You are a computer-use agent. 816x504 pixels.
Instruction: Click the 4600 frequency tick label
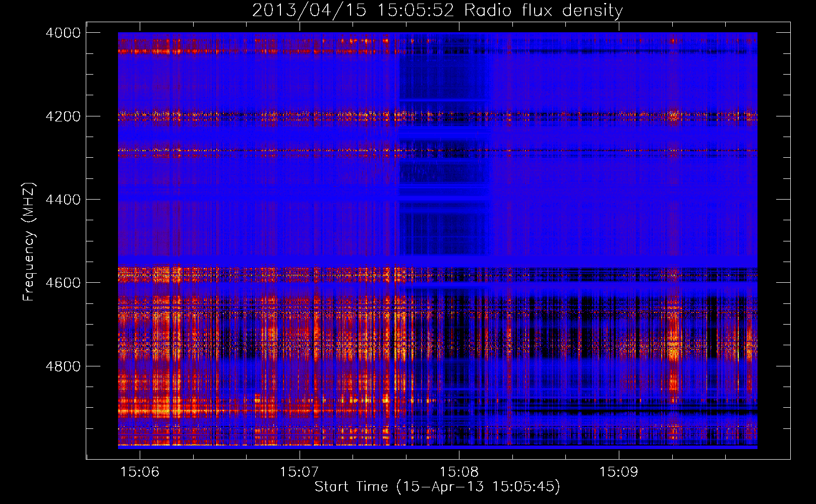pos(63,283)
